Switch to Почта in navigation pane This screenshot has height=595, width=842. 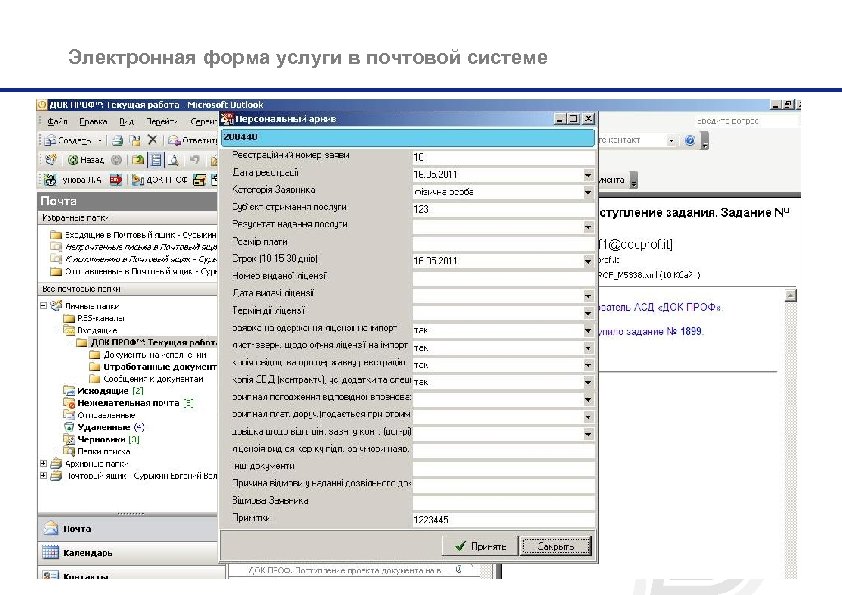coord(128,528)
